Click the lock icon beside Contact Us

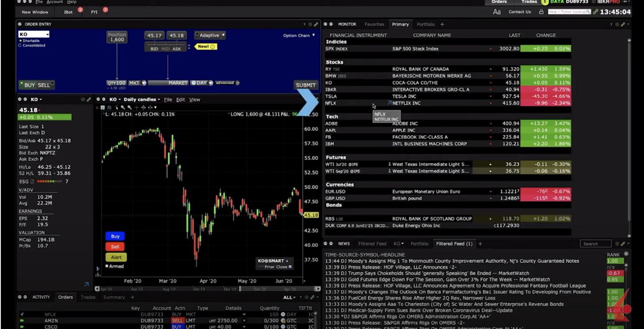(x=541, y=12)
